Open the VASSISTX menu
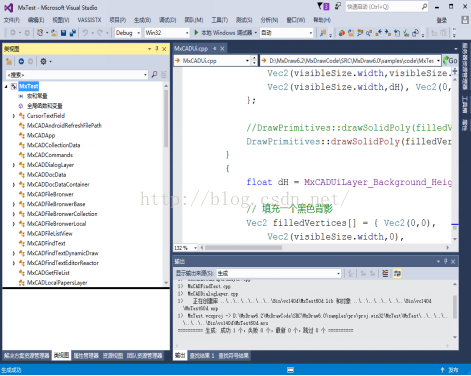This screenshot has width=471, height=376. tap(89, 20)
